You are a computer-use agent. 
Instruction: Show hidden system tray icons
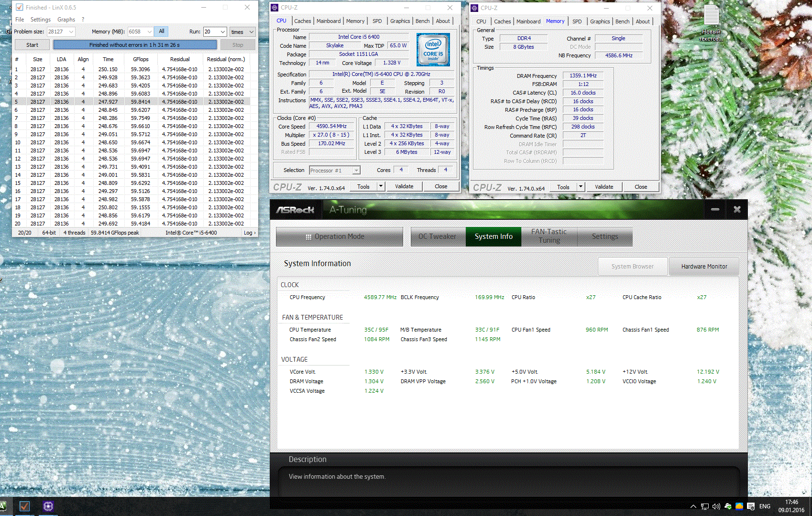693,506
